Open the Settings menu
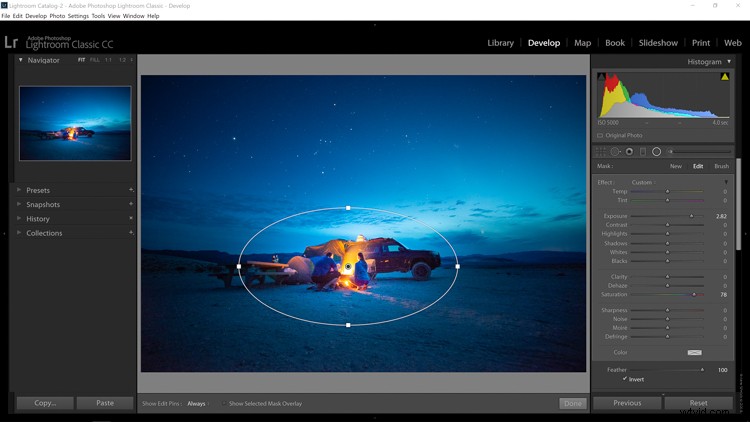Viewport: 750px width, 422px height. pyautogui.click(x=78, y=16)
